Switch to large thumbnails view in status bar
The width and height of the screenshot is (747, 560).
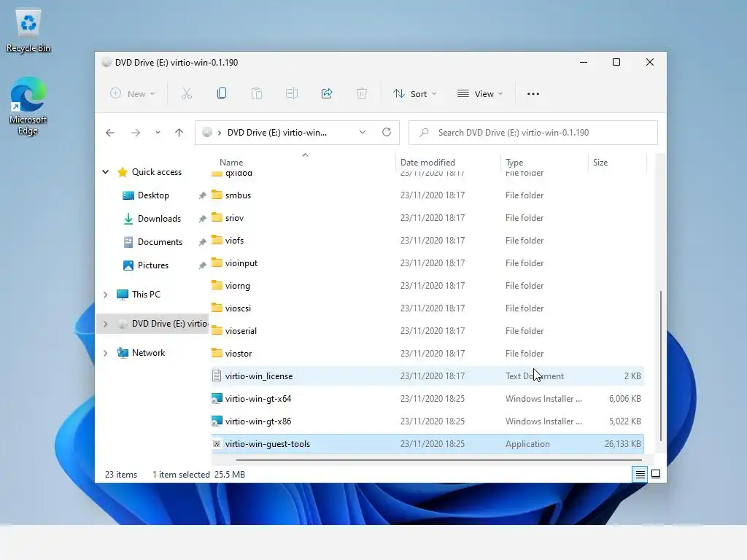(x=656, y=474)
